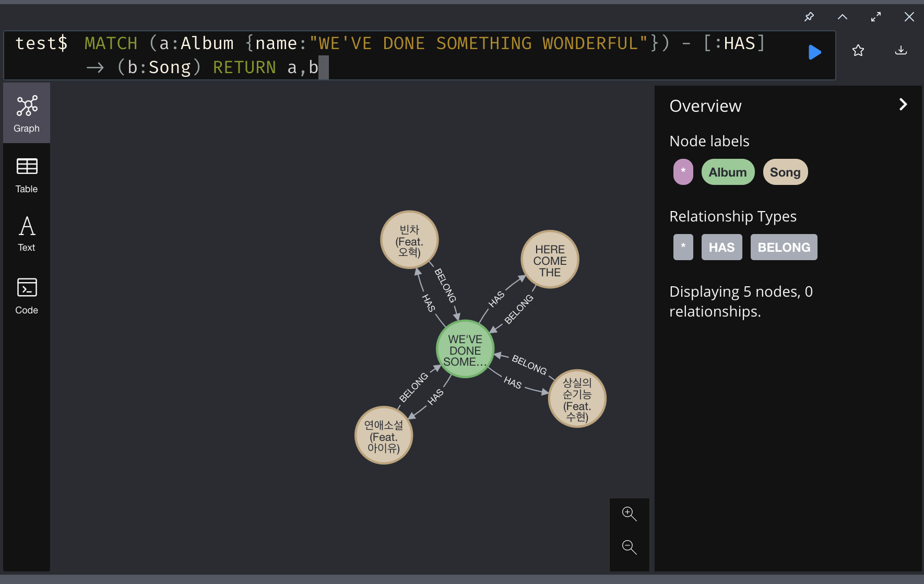The height and width of the screenshot is (584, 924).
Task: Click the 'Relationship Types' heading
Action: (x=733, y=216)
